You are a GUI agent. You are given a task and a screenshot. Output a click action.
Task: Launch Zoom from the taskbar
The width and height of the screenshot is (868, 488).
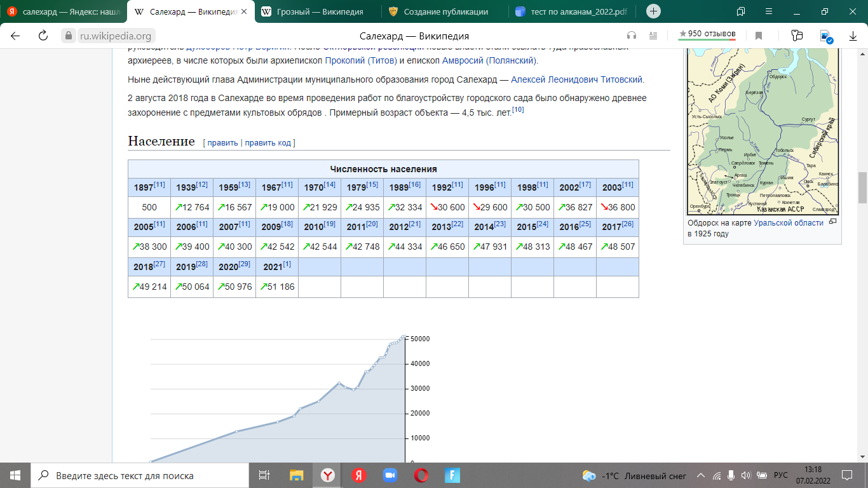point(390,475)
